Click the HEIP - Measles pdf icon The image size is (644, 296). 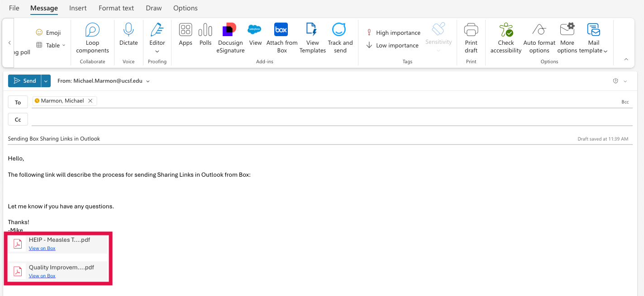pos(18,244)
